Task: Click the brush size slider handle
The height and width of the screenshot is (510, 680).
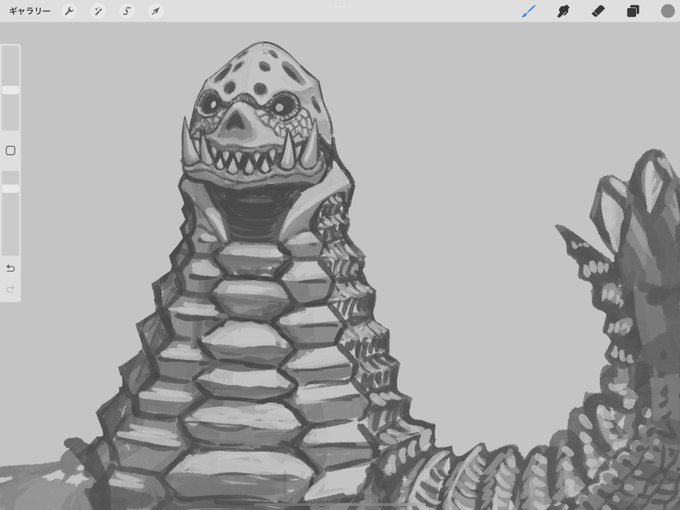Action: tap(10, 90)
